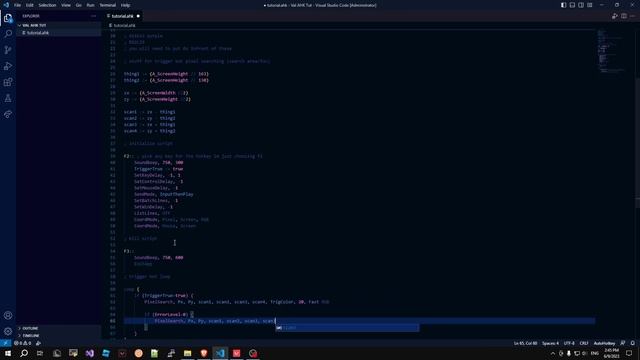640x360 pixels.
Task: Open Visual Studio purple icon on taskbar
Action: coord(90,353)
